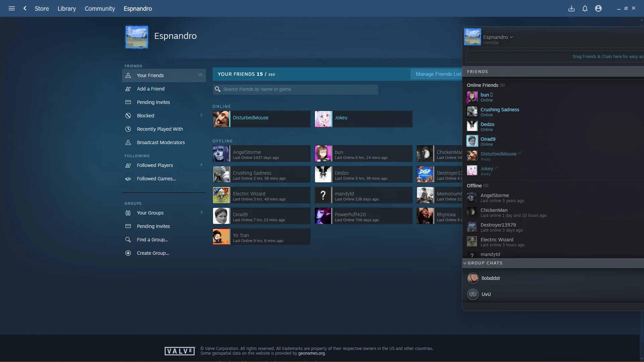644x362 pixels.
Task: Open Recently Played With via its clock icon
Action: [128, 129]
